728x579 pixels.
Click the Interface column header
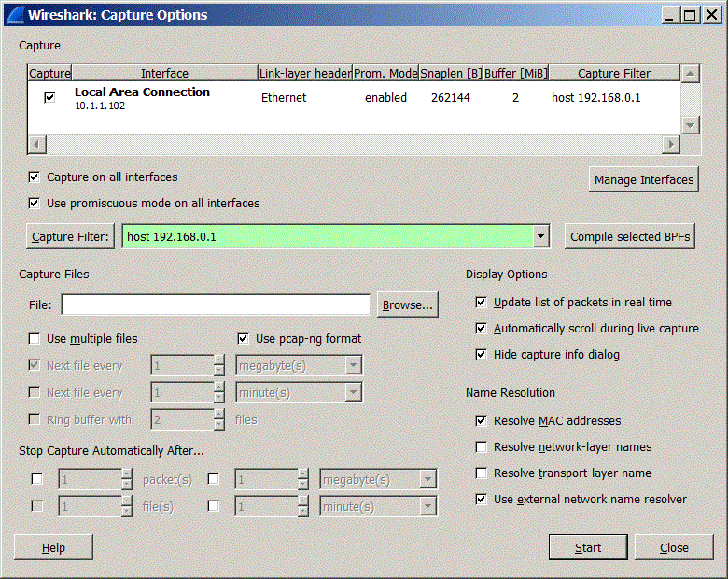point(164,73)
